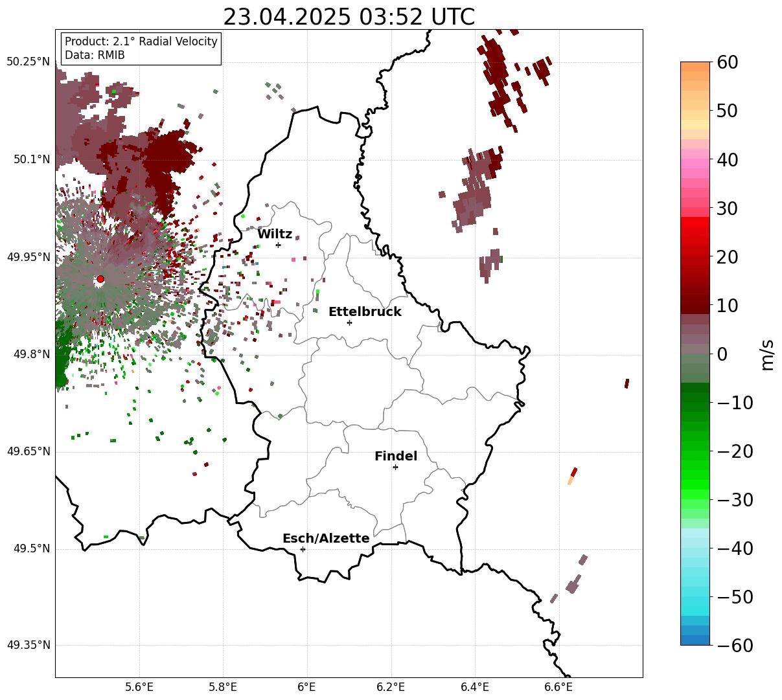Click the colorbar tick label 10
Viewport: 782px width, 700px height.
pyautogui.click(x=728, y=305)
